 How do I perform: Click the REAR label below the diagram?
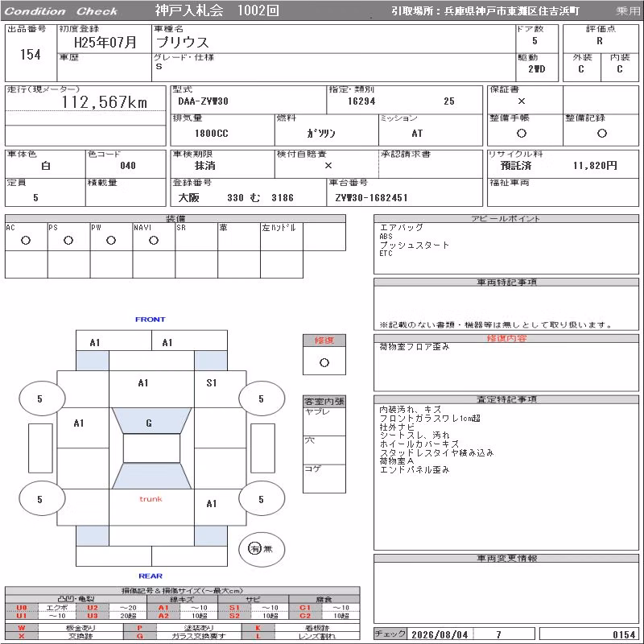(x=151, y=576)
